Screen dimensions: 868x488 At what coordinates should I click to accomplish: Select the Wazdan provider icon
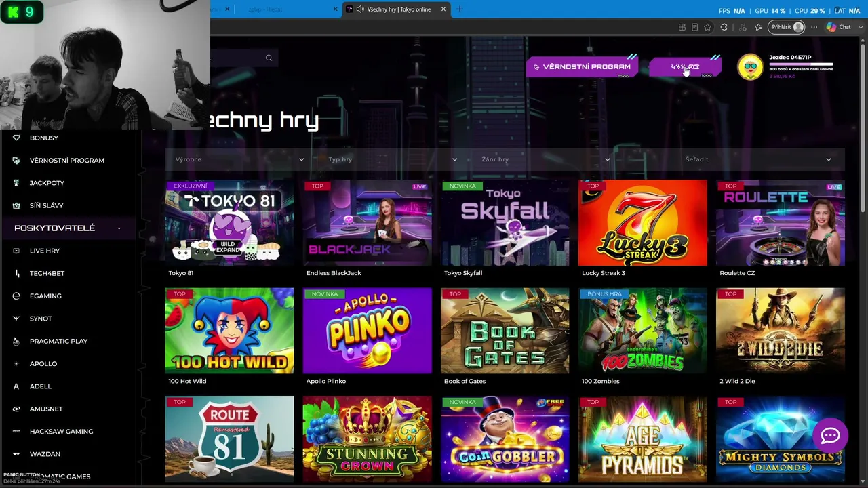(x=16, y=454)
